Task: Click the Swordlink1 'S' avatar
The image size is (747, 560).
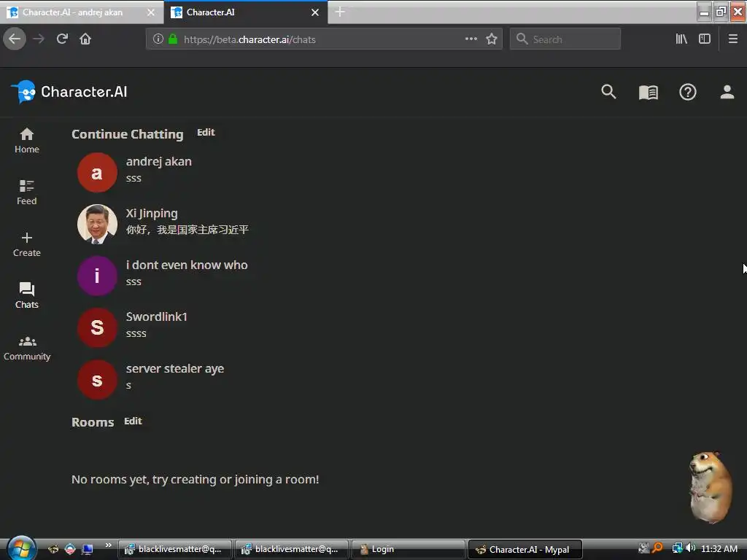Action: point(97,327)
